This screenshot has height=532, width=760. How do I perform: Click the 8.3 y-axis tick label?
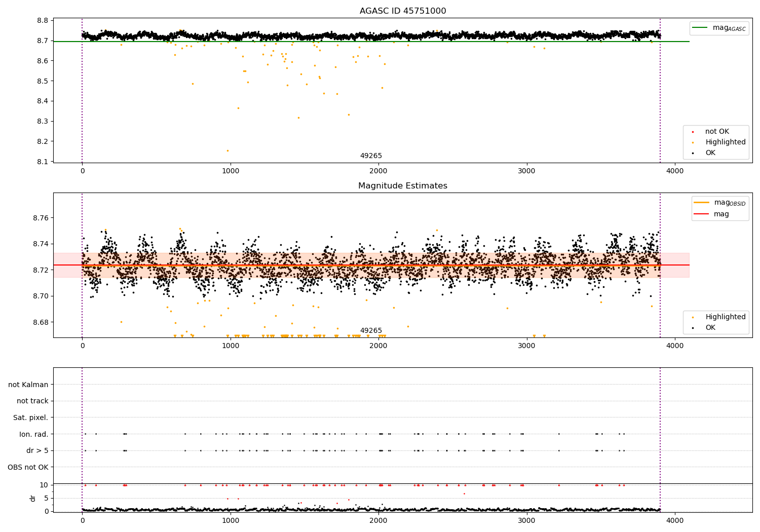[43, 122]
